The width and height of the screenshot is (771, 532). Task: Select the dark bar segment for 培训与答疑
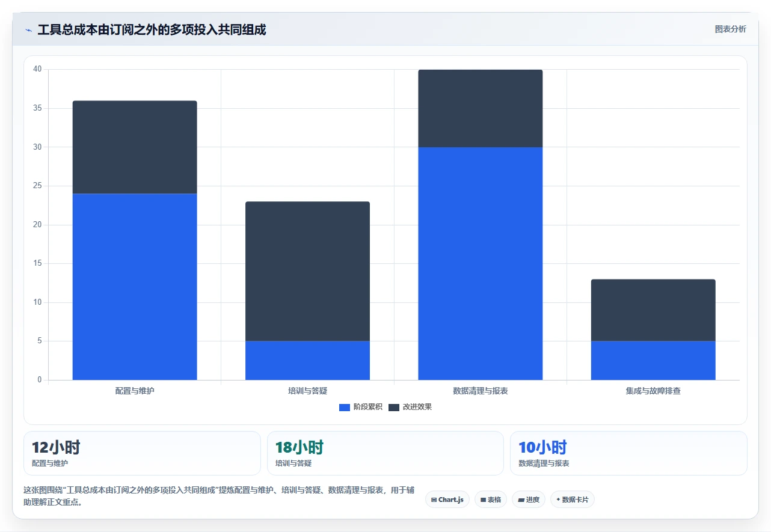(x=307, y=271)
